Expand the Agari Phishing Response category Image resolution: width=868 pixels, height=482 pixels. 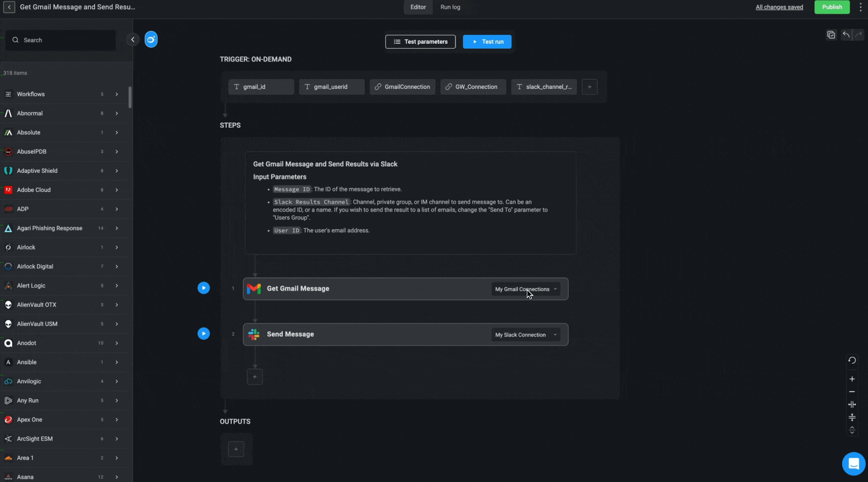117,228
